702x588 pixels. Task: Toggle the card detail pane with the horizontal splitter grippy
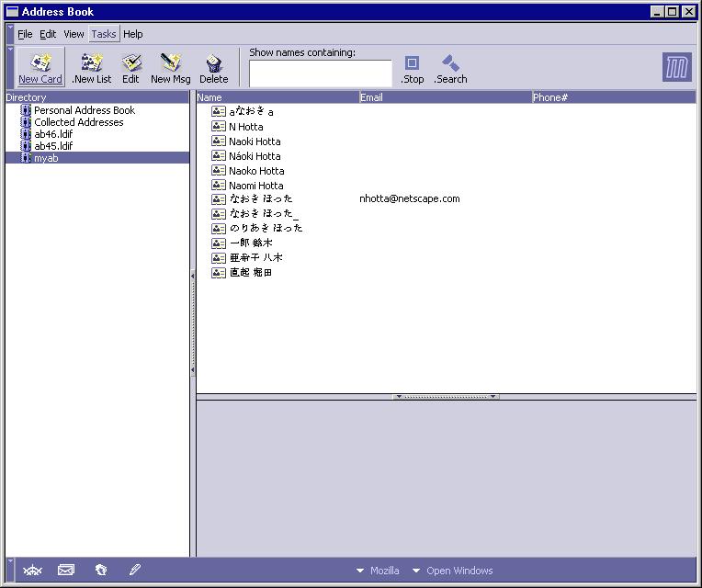click(446, 397)
